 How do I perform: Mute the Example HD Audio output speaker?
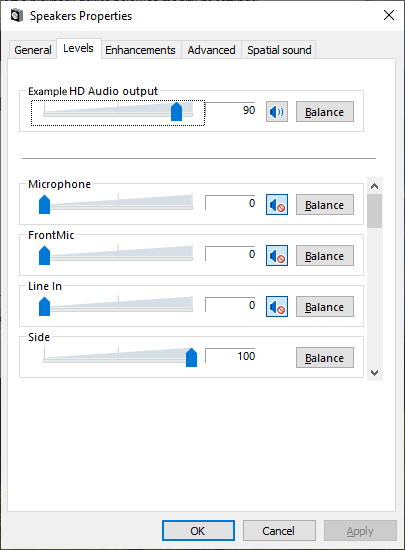pyautogui.click(x=277, y=112)
